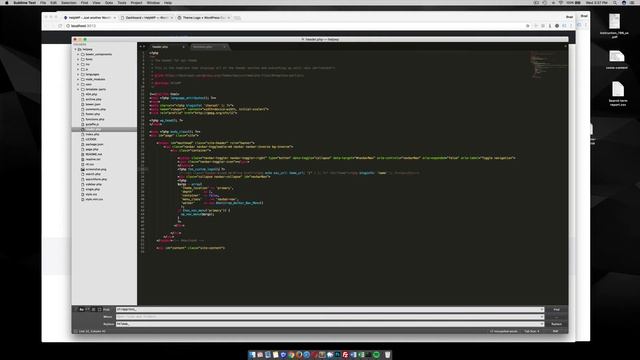The image size is (640, 360).
Task: Open Replace field history dropdown arrow
Action: point(542,324)
